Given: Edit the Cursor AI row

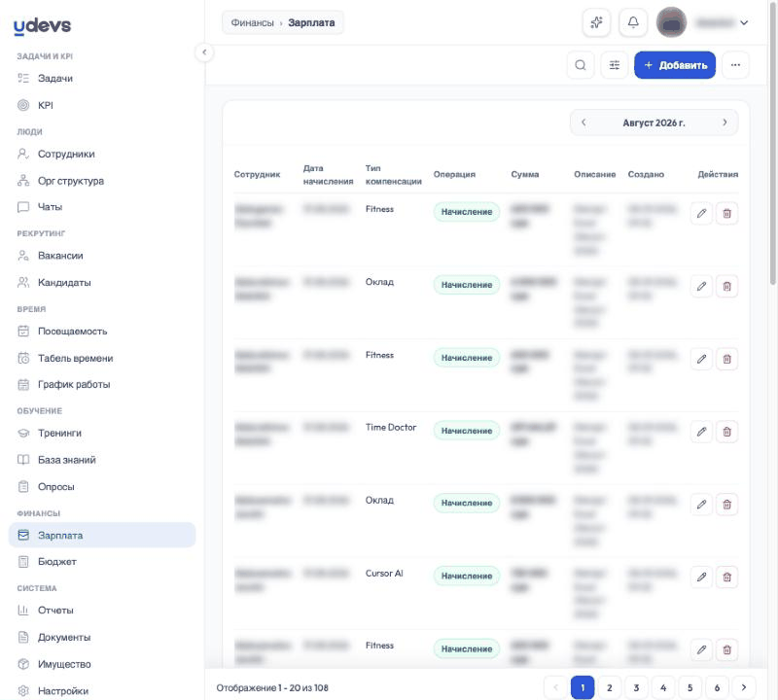Looking at the screenshot, I should coord(701,577).
